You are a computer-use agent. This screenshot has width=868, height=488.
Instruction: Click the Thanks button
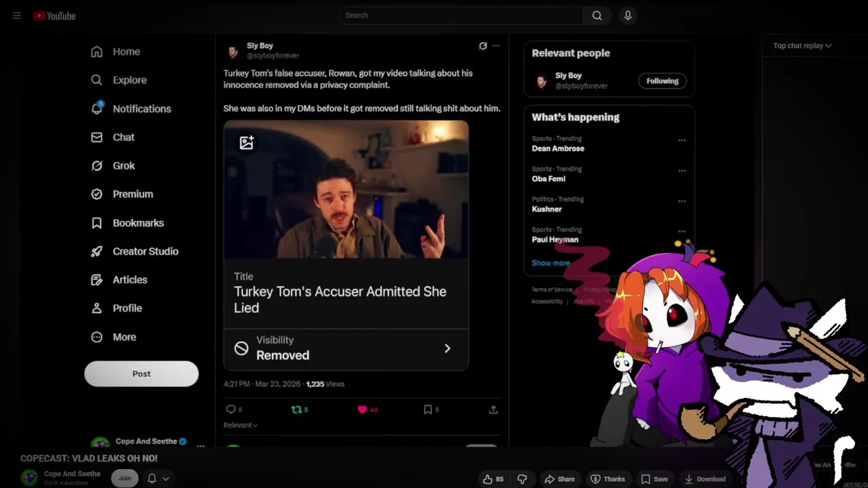pos(608,479)
